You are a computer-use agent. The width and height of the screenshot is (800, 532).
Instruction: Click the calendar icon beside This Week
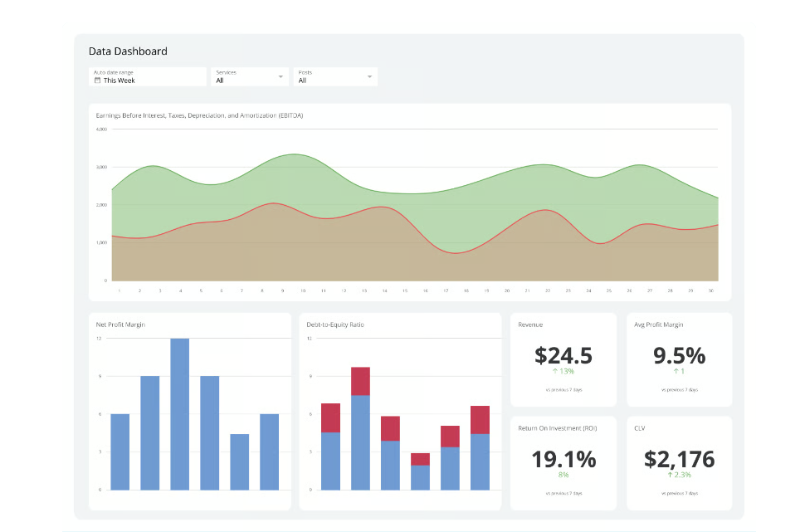(97, 81)
